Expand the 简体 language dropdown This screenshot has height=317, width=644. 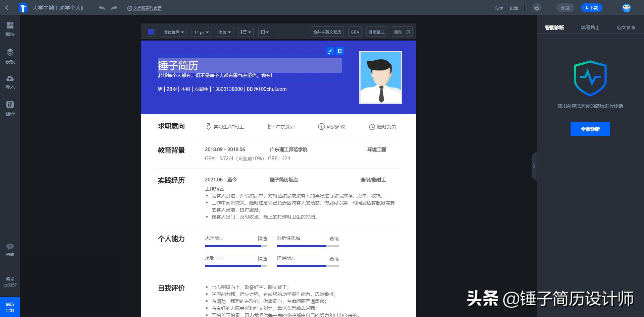pyautogui.click(x=224, y=32)
